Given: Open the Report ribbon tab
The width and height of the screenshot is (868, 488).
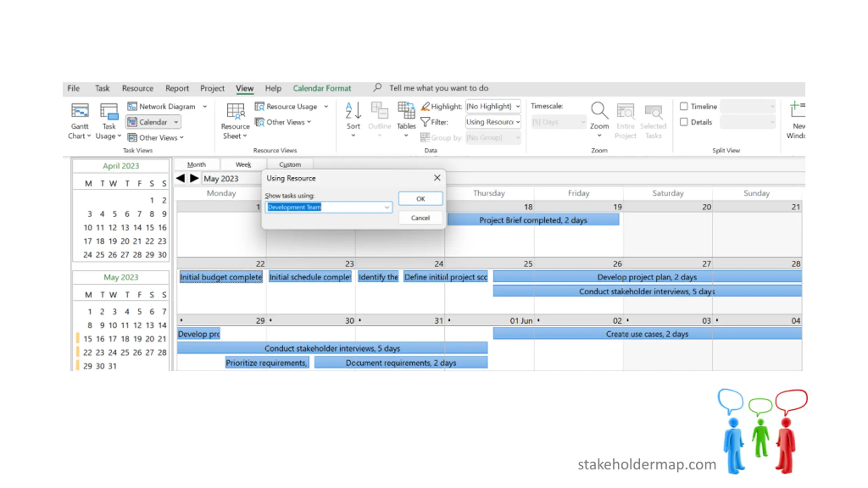Looking at the screenshot, I should point(177,88).
